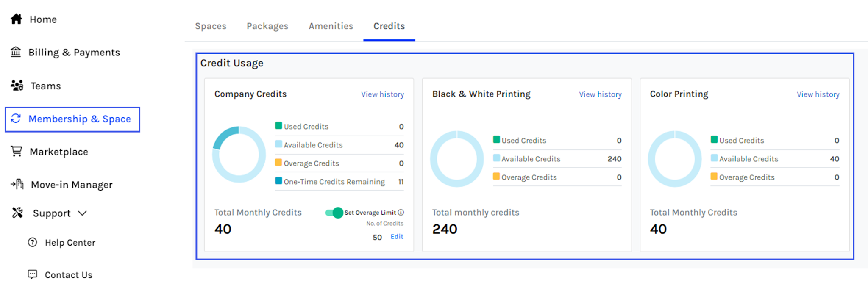Screen dimensions: 868x285
Task: Open Membership & Space in the sidebar
Action: 80,119
